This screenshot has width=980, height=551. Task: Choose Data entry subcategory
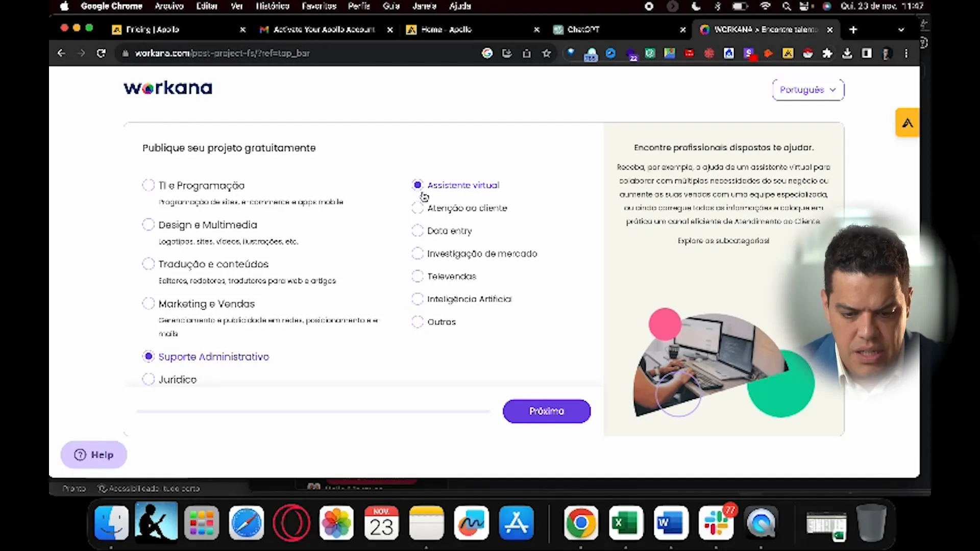pos(418,231)
